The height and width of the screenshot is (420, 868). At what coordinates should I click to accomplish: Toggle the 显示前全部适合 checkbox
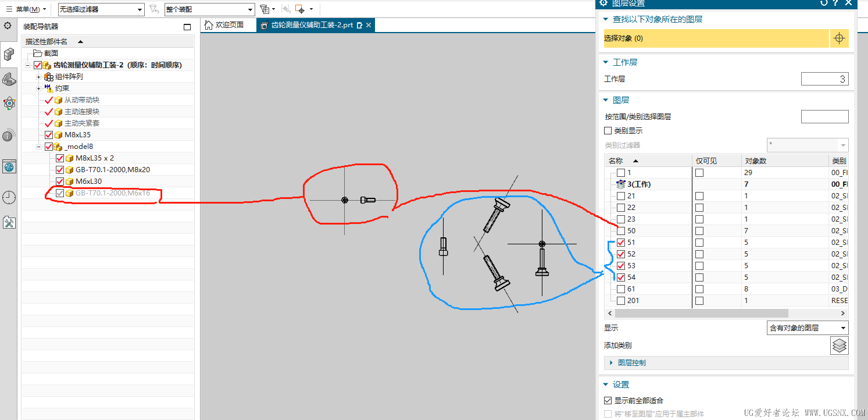coord(608,400)
